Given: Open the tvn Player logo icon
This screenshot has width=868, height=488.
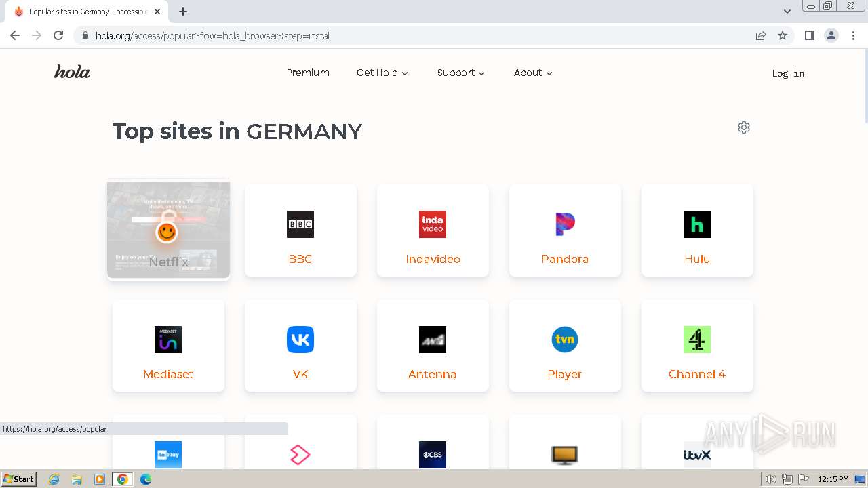Looking at the screenshot, I should tap(565, 340).
